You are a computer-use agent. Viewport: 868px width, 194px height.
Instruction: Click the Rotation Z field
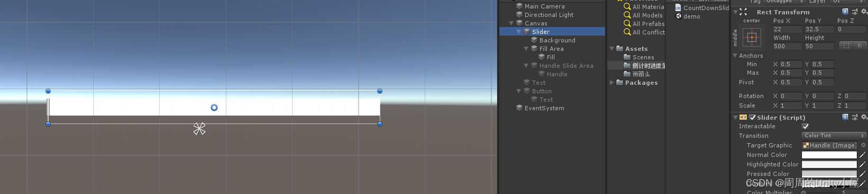point(855,96)
